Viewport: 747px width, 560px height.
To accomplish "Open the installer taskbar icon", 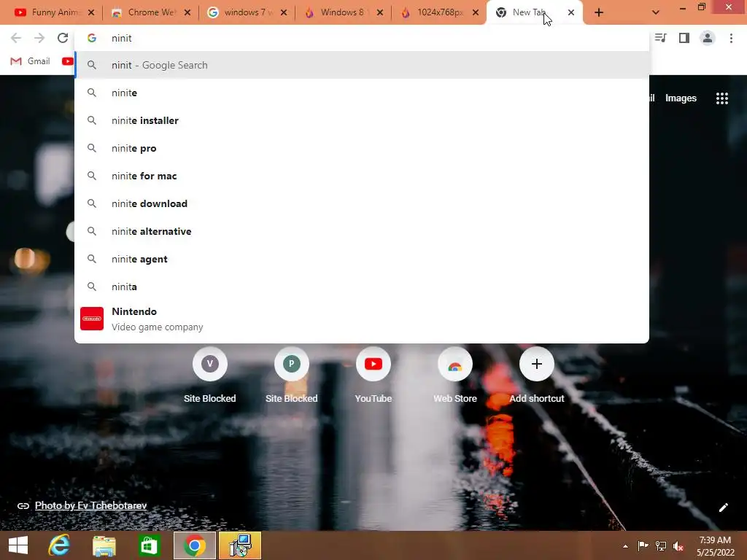I will (240, 545).
